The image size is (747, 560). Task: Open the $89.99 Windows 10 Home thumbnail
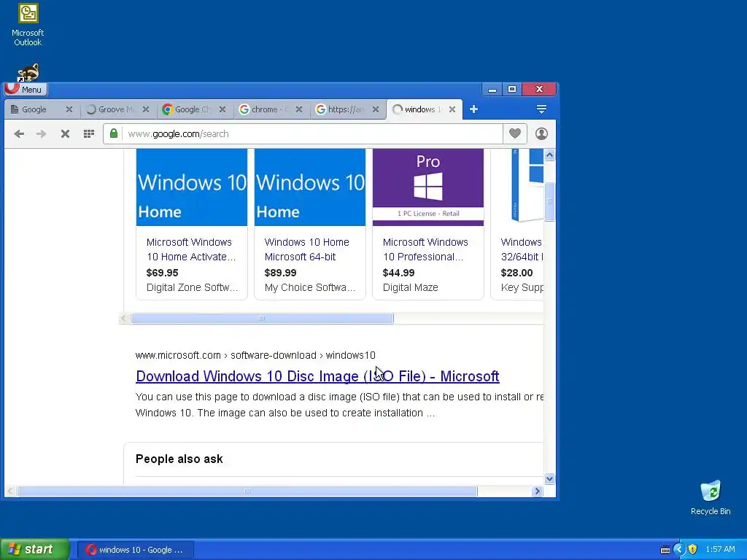[x=310, y=187]
